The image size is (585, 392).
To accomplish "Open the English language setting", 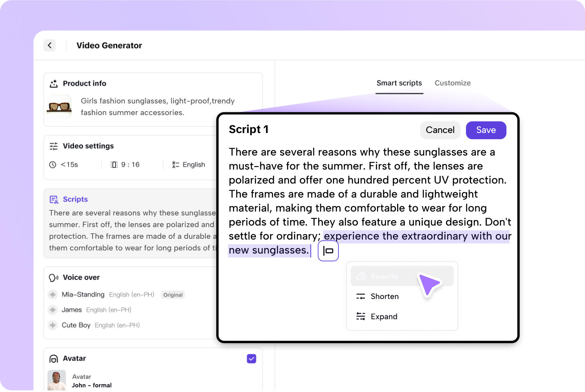I will click(189, 165).
